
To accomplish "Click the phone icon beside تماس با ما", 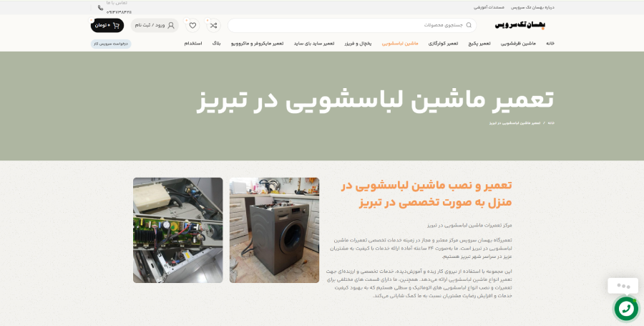I will pyautogui.click(x=101, y=8).
